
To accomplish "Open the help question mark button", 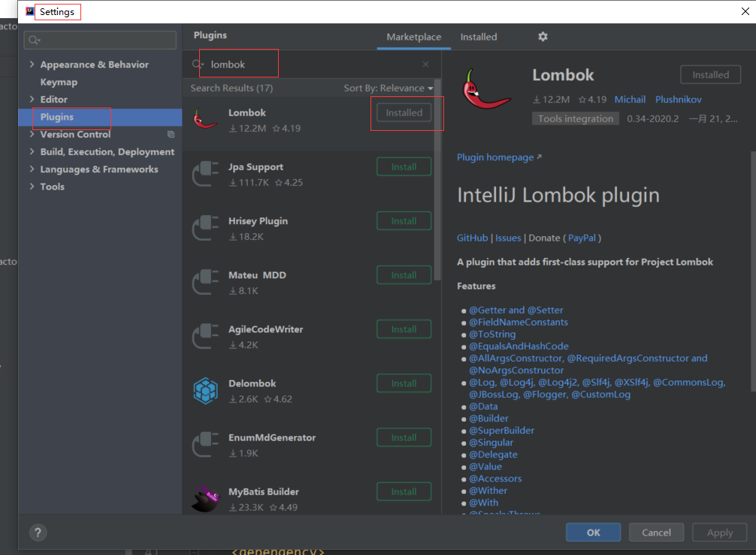I will tap(38, 532).
